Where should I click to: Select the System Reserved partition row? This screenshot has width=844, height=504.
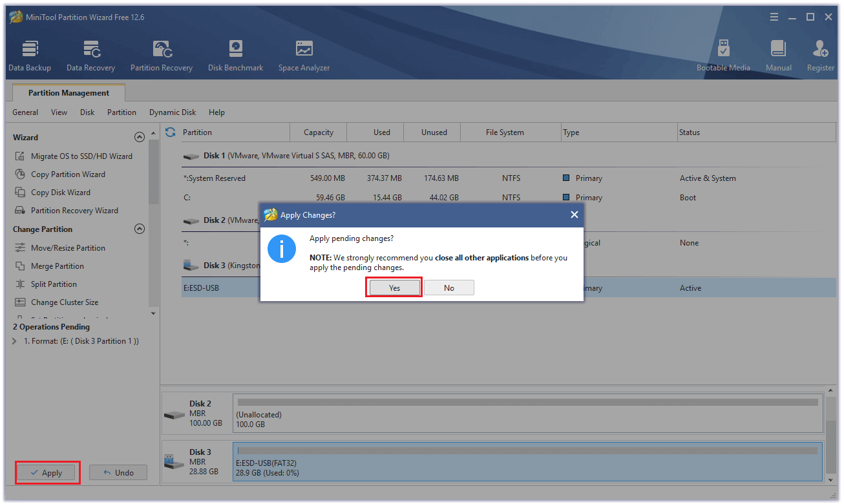coord(509,178)
